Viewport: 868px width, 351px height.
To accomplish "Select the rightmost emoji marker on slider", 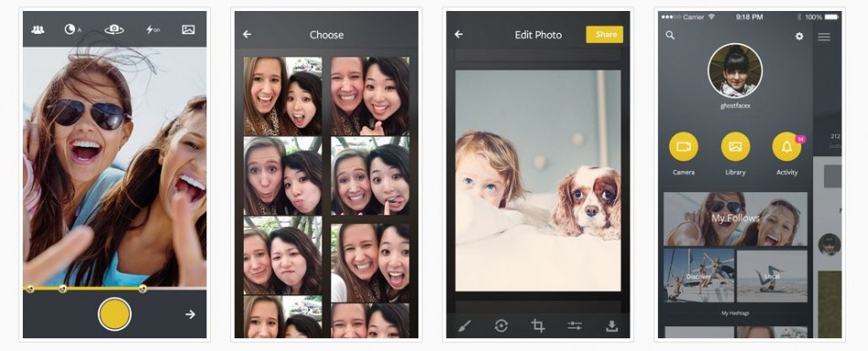I will pyautogui.click(x=143, y=289).
